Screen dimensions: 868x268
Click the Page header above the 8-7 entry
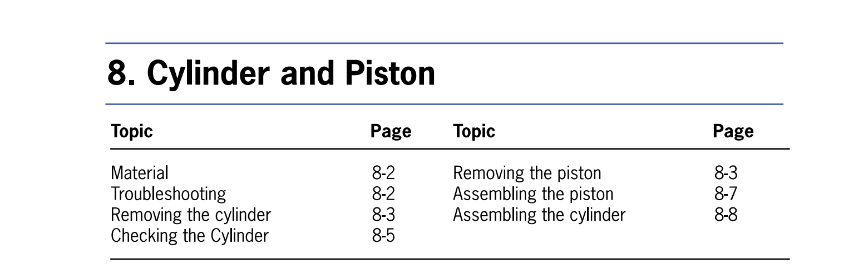coord(733,131)
